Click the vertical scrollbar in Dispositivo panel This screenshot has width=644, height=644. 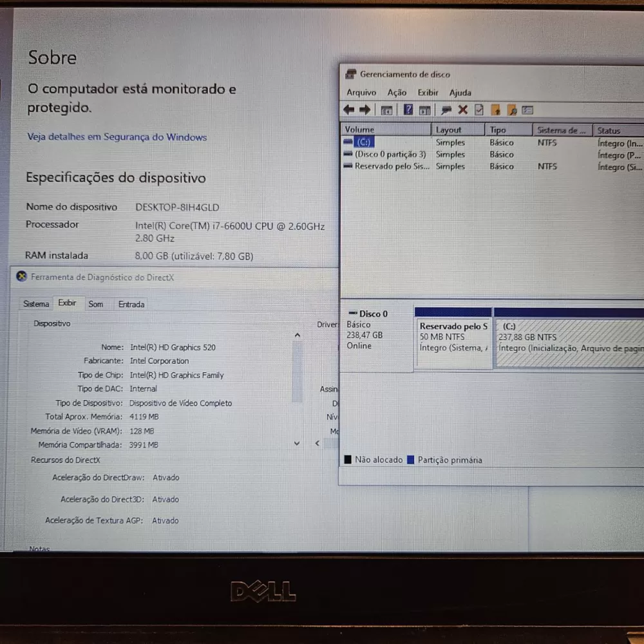[297, 372]
